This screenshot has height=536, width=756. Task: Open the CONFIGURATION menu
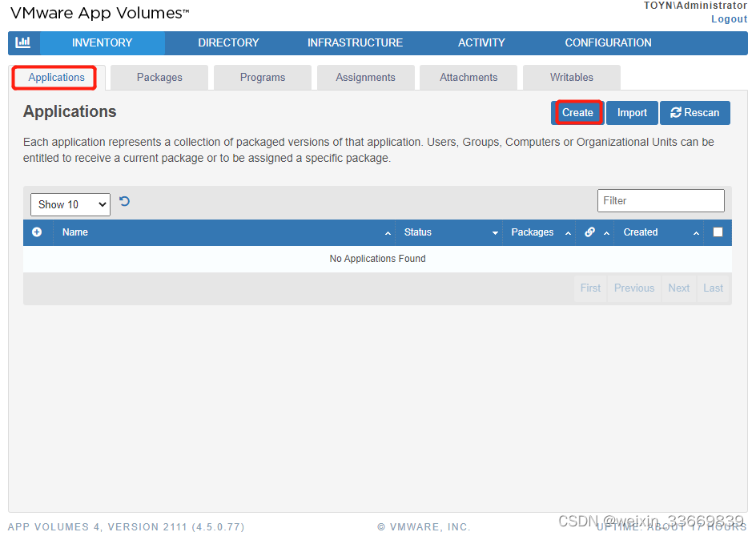(x=608, y=42)
